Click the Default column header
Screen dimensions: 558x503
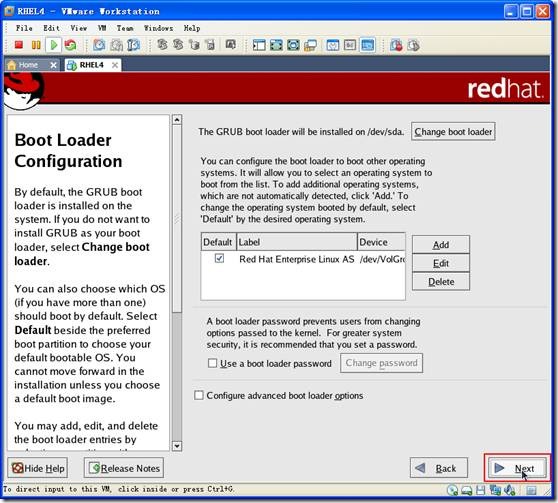point(219,242)
